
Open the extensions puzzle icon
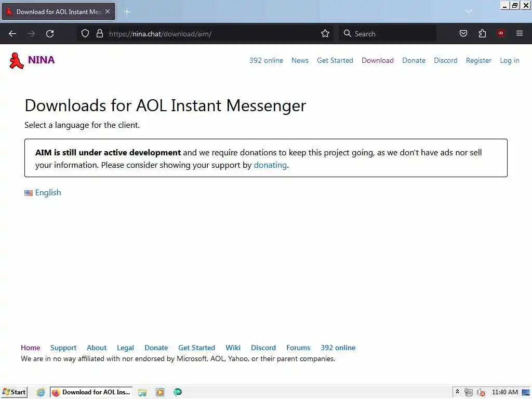tap(482, 34)
